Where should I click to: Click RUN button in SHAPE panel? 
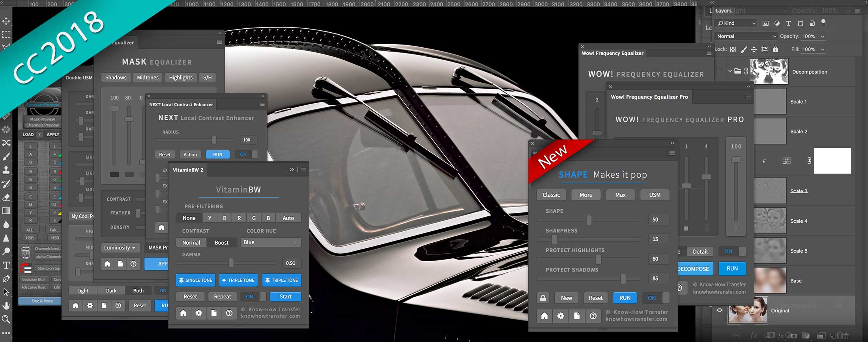[625, 298]
